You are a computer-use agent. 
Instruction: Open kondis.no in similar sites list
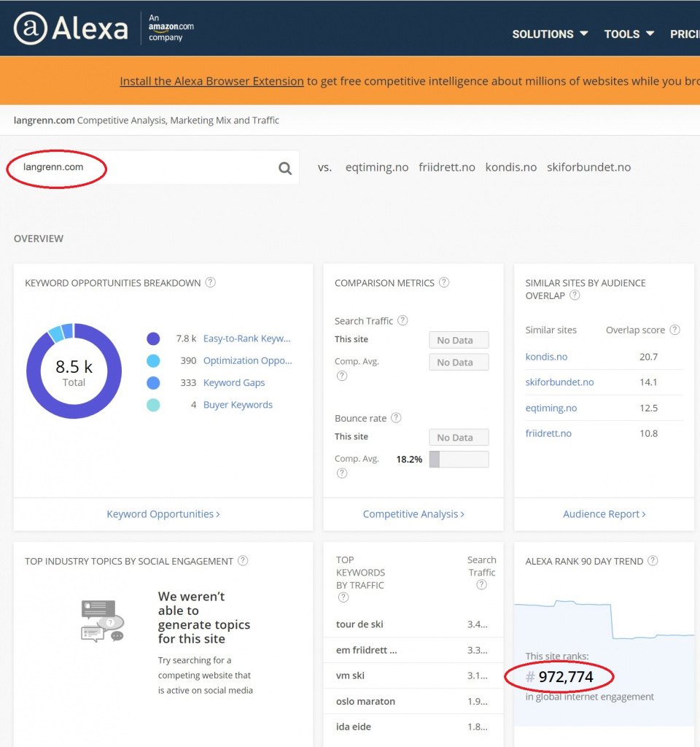point(546,357)
